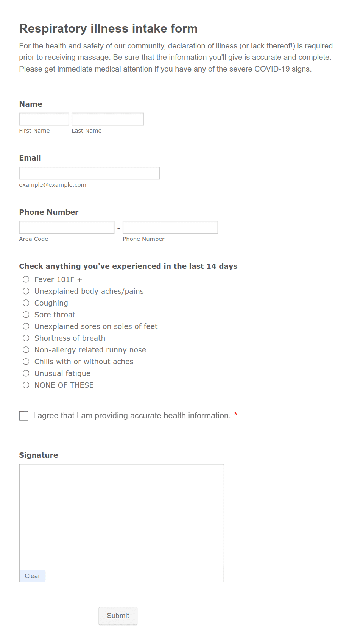Focus the Email address field
The height and width of the screenshot is (644, 352).
coord(89,173)
